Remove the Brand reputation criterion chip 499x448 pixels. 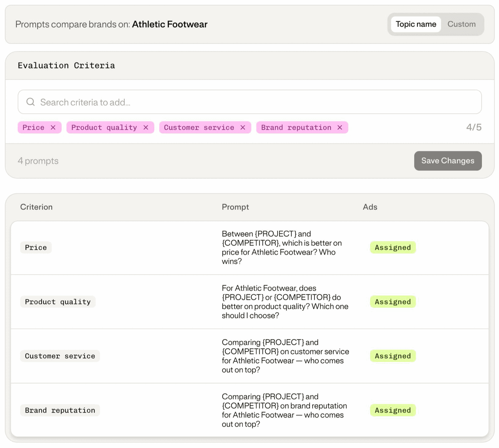pyautogui.click(x=340, y=128)
